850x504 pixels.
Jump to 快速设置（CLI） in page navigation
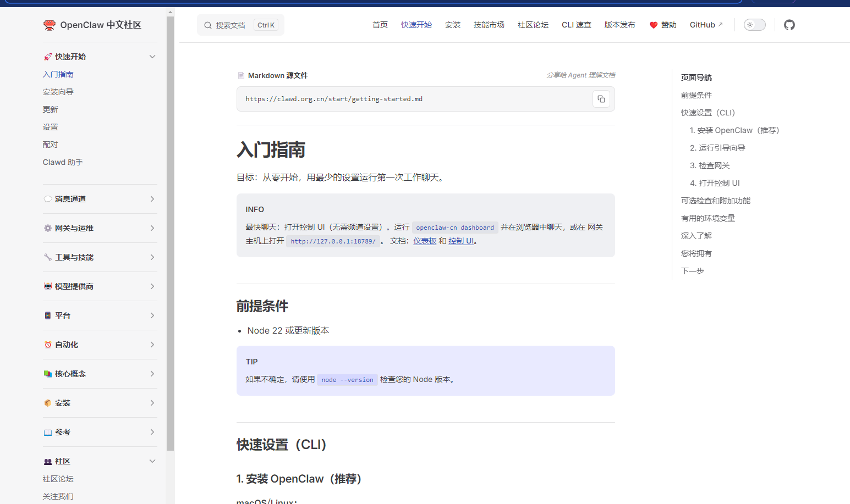click(x=708, y=113)
